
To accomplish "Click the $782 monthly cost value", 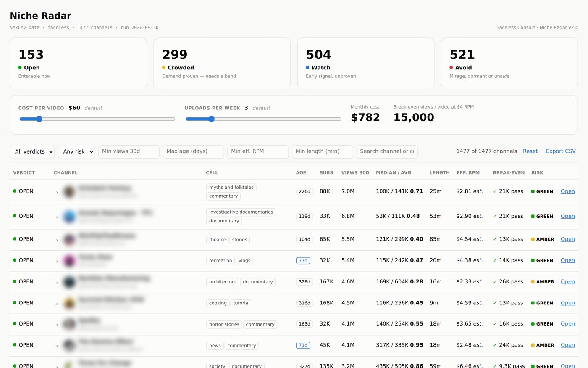I will click(365, 117).
